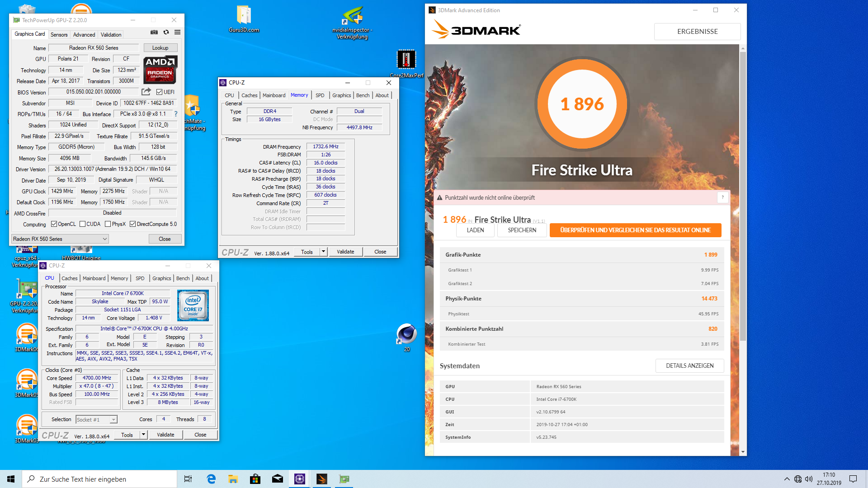Click the BIOS version share/export icon
This screenshot has height=488, width=868.
pyautogui.click(x=146, y=92)
